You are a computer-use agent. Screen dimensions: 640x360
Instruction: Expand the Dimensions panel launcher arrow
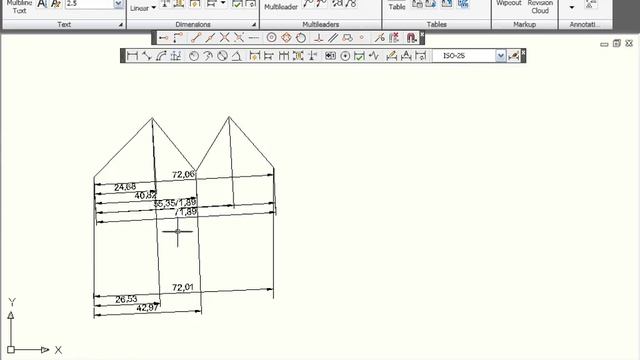(254, 25)
